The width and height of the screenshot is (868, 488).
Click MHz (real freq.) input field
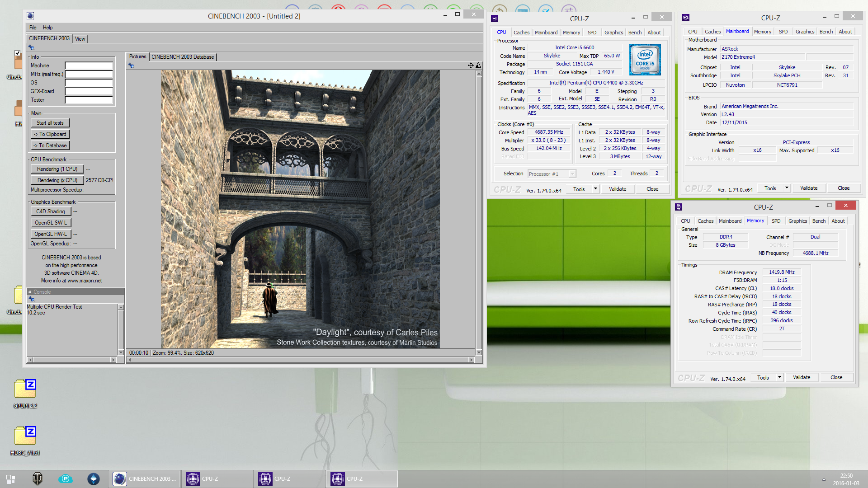tap(89, 74)
